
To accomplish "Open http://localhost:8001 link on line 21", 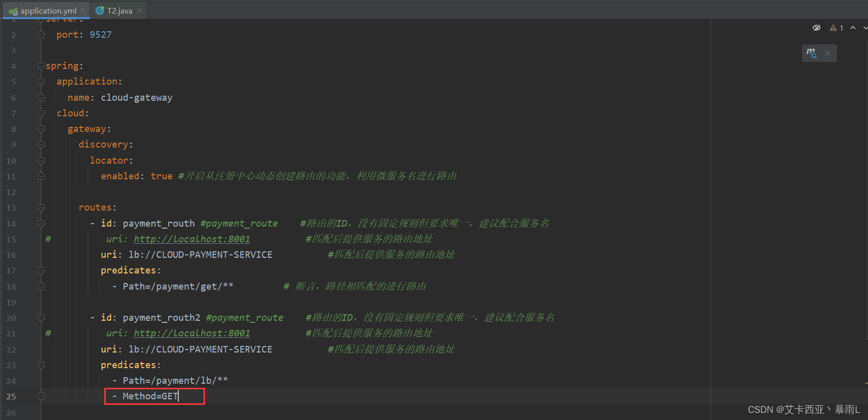I will pyautogui.click(x=191, y=333).
